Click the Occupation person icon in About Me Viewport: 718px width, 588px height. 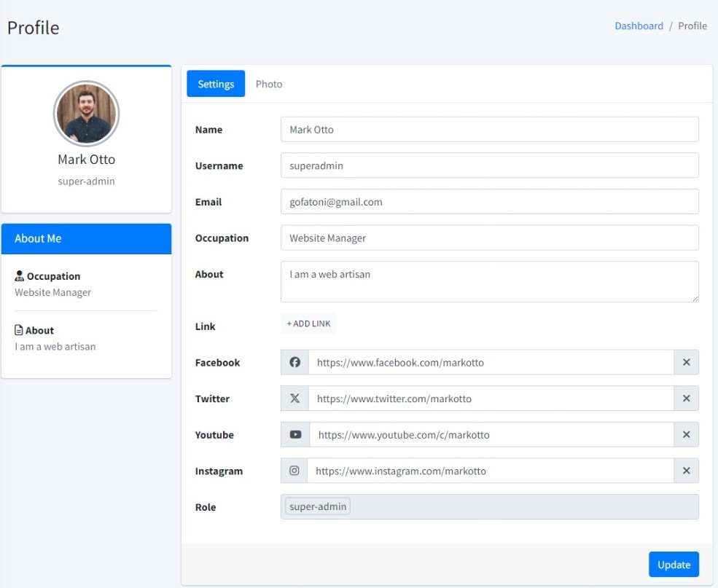(x=20, y=276)
